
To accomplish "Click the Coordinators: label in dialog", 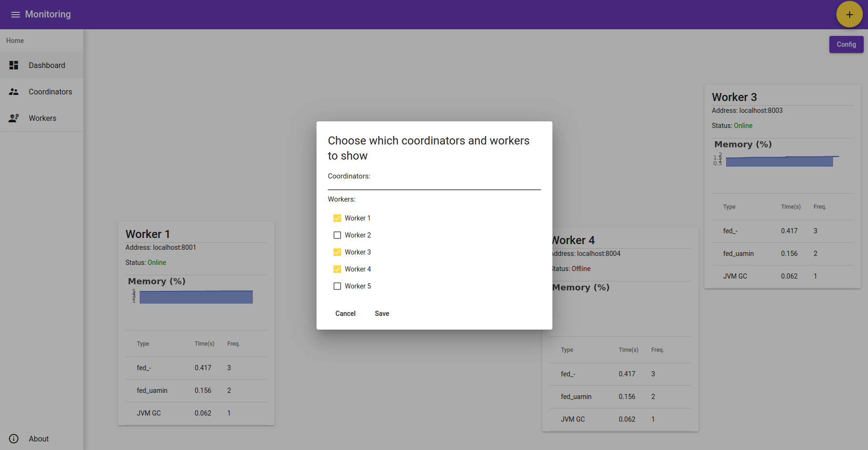I will pos(349,176).
